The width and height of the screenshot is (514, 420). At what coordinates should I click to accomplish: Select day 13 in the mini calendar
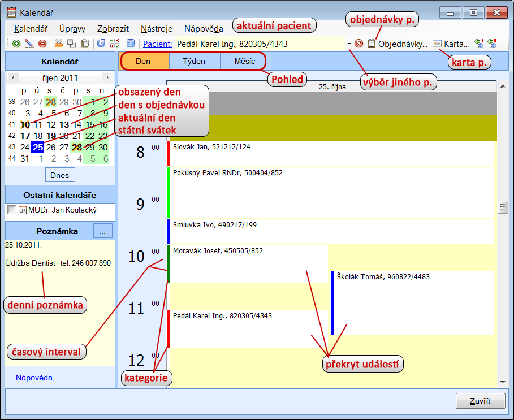(64, 125)
